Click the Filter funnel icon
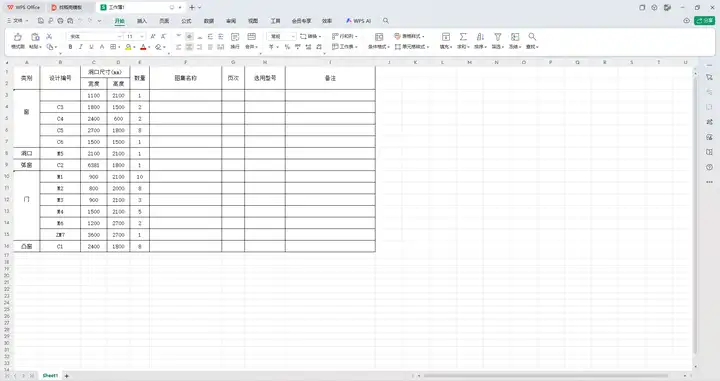This screenshot has width=720, height=381. pos(497,37)
